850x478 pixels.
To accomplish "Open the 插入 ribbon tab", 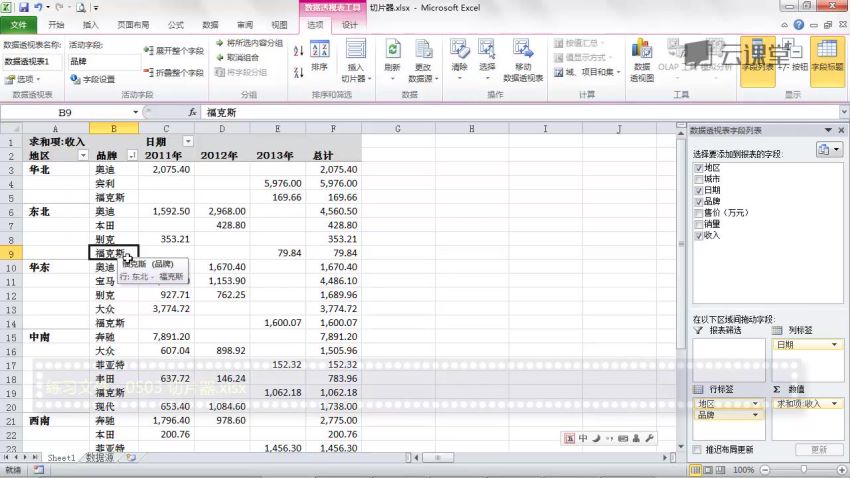I will tap(91, 24).
